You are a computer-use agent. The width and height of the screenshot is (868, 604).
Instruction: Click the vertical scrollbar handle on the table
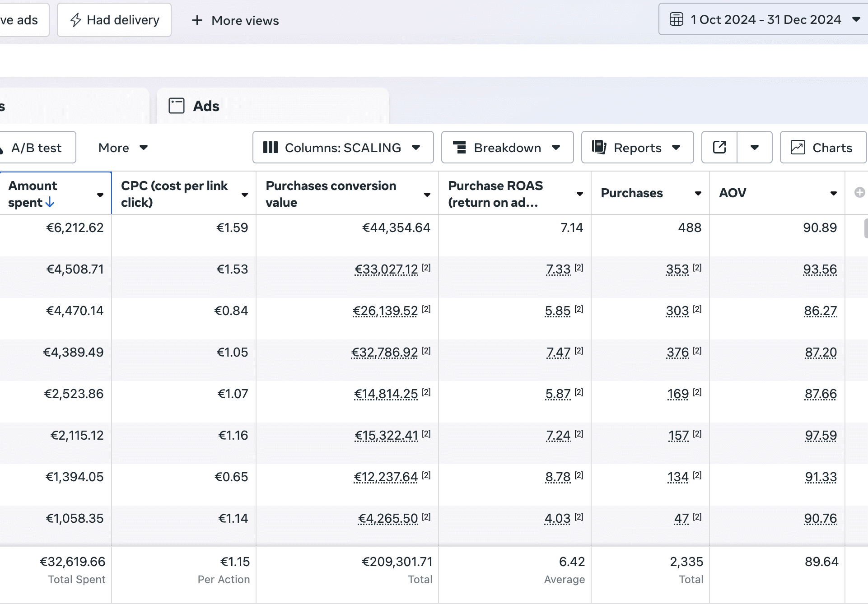coord(866,228)
